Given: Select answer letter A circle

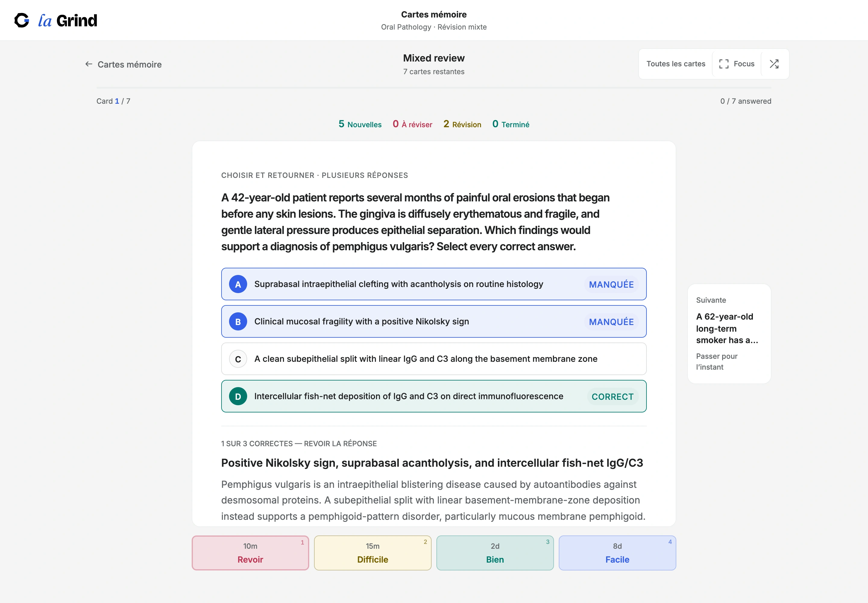Looking at the screenshot, I should [238, 284].
